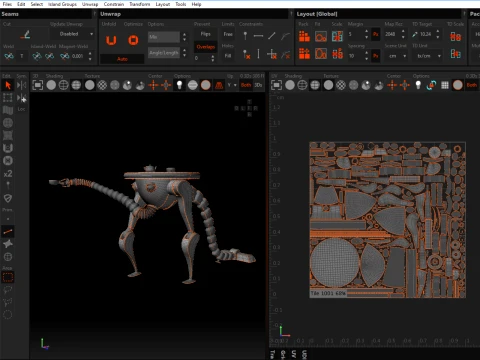Click the TD Target 10.24 field

(x=427, y=34)
